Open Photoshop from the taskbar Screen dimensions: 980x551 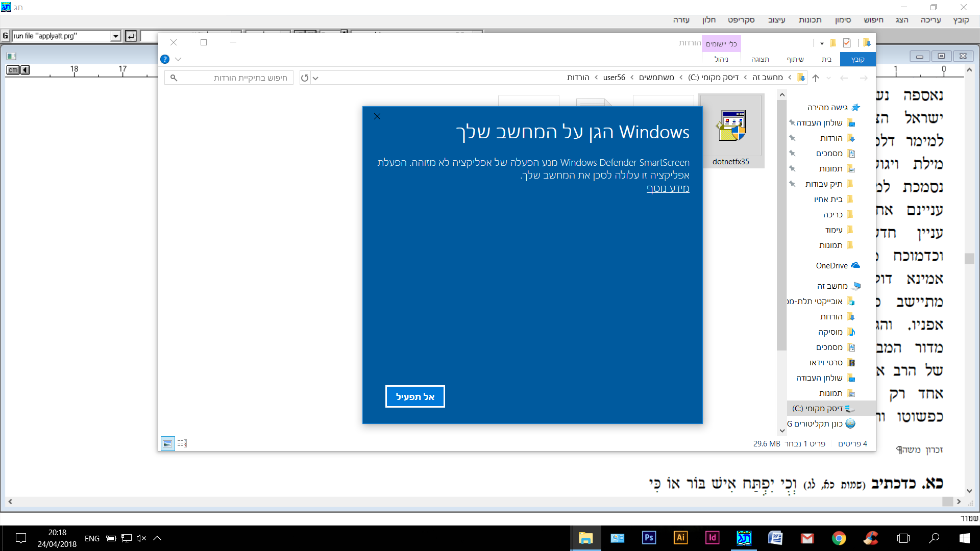(649, 538)
